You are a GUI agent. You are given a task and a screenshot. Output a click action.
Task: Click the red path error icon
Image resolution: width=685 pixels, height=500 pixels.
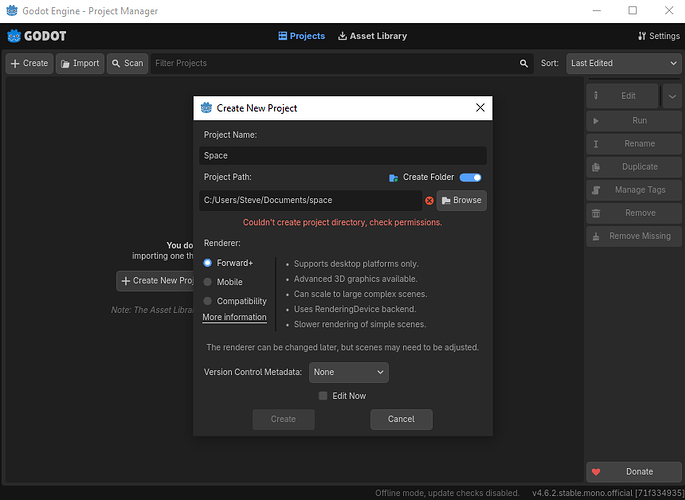coord(429,200)
